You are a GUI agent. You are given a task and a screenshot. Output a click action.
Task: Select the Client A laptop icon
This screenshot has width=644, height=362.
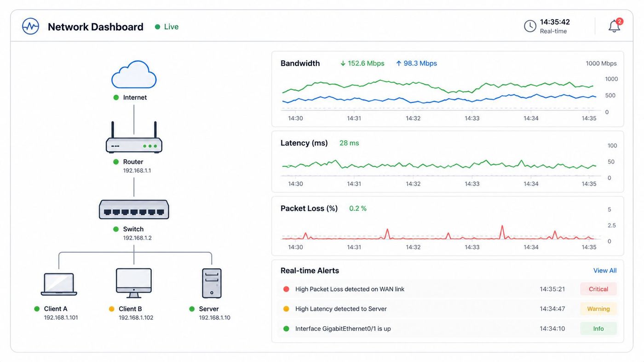click(59, 284)
